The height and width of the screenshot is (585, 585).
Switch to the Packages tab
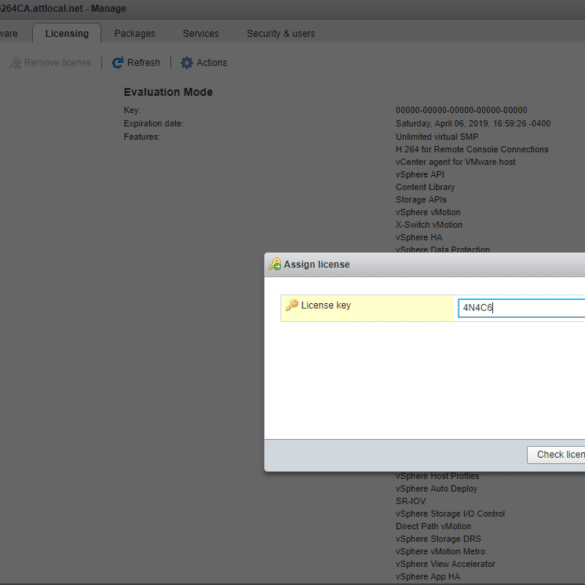(134, 34)
